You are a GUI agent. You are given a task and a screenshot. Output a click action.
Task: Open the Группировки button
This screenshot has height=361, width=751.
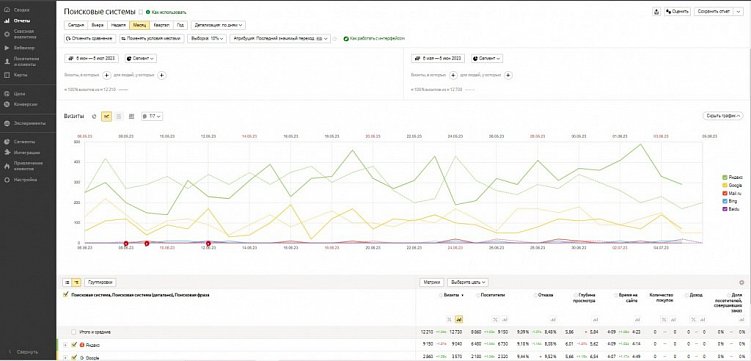click(101, 283)
